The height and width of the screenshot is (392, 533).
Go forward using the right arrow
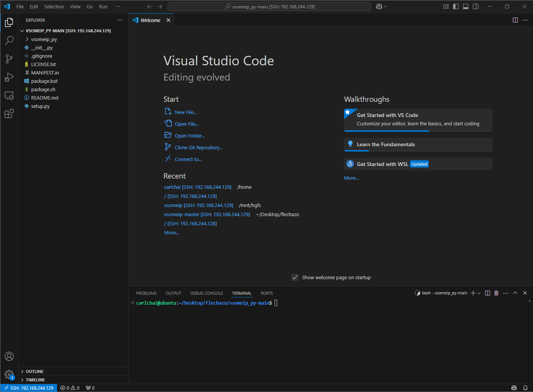[x=160, y=6]
